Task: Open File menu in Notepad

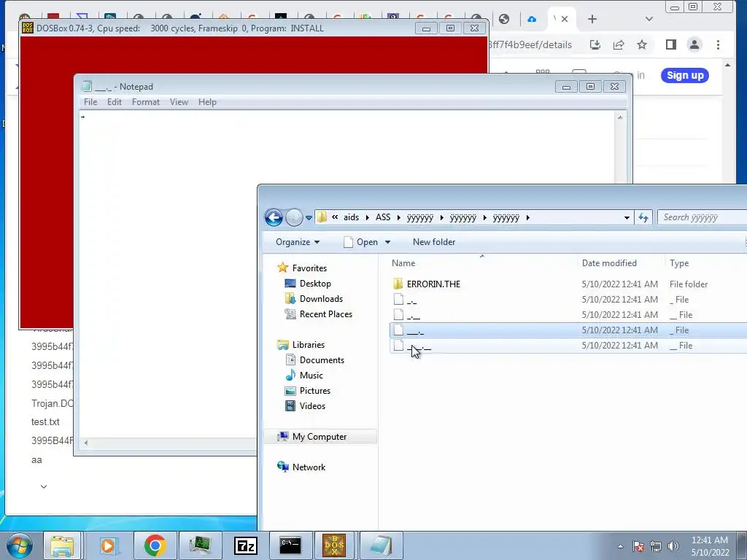Action: click(90, 102)
